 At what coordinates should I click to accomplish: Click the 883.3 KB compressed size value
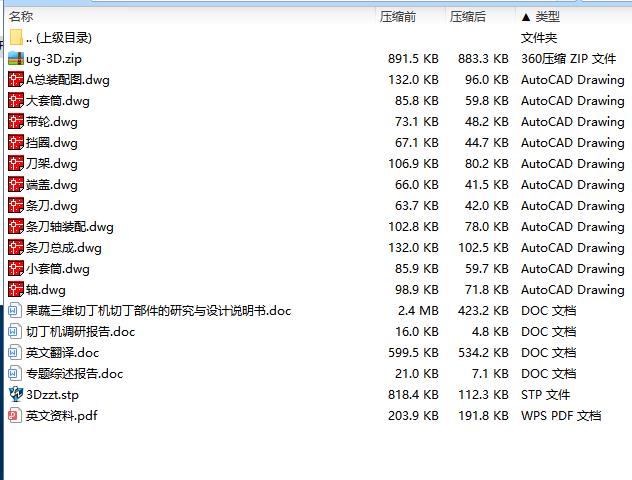tap(483, 59)
